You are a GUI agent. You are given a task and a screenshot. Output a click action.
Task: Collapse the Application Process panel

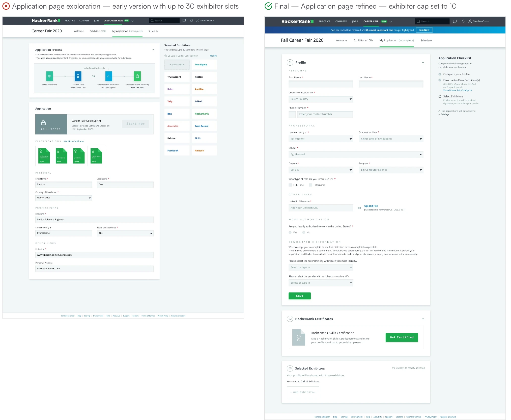click(x=153, y=50)
